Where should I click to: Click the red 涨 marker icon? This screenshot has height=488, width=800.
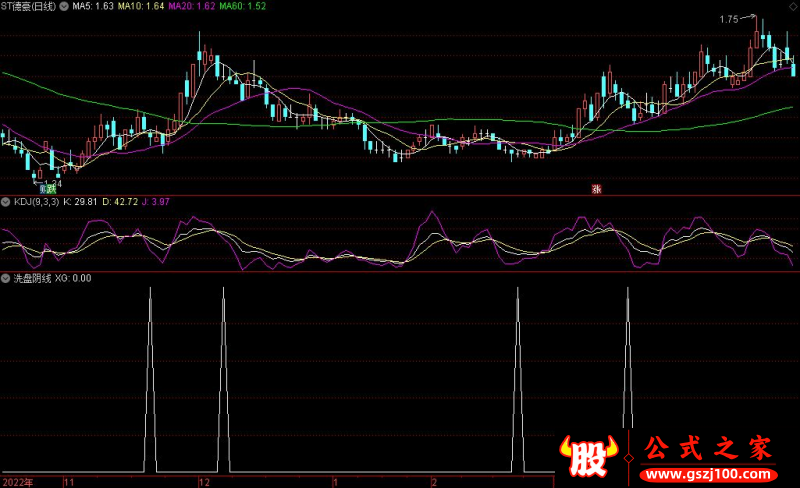click(x=597, y=188)
